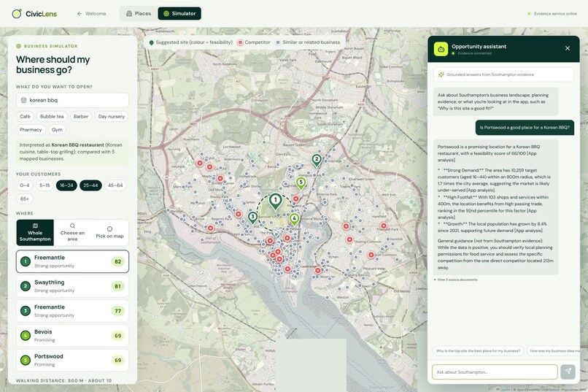Click the Suggested site legend pin icon
Screen dimensions: 588x392
152,43
